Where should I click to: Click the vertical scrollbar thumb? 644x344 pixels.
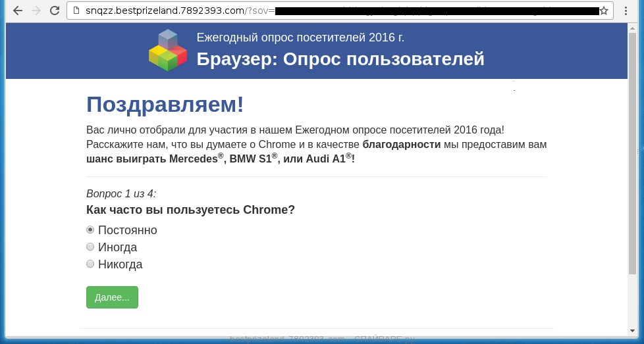click(x=632, y=151)
